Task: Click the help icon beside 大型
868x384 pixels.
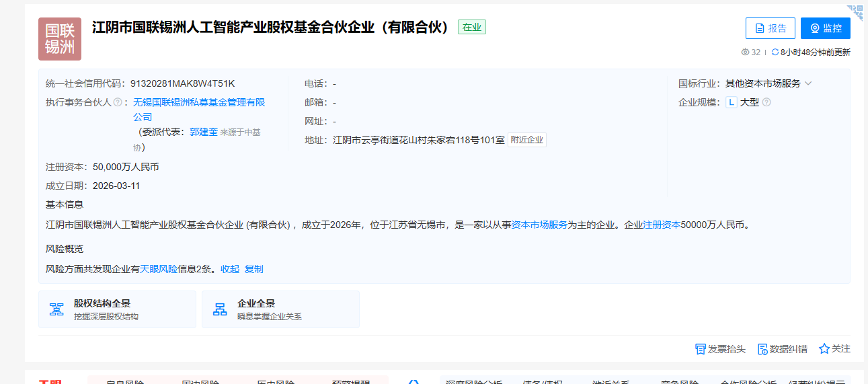Action: (766, 103)
